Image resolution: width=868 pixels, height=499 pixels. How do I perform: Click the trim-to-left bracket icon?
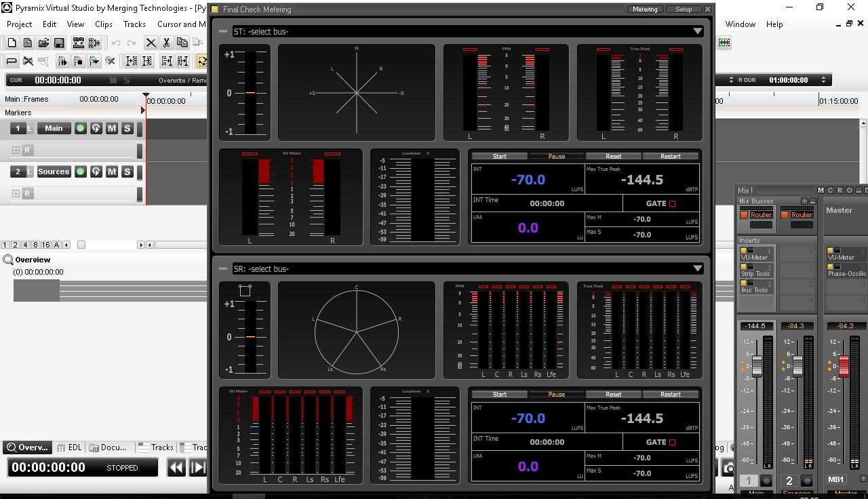(132, 61)
